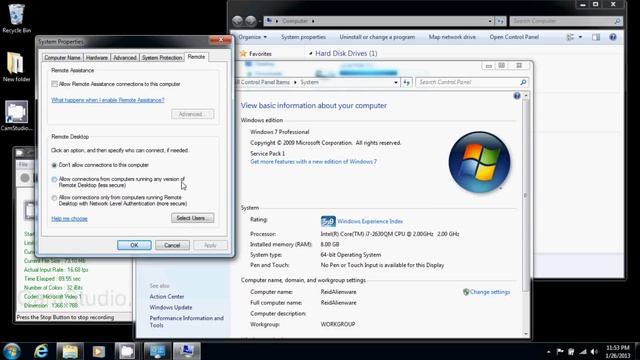Click the network signal tray icon

pos(583,351)
